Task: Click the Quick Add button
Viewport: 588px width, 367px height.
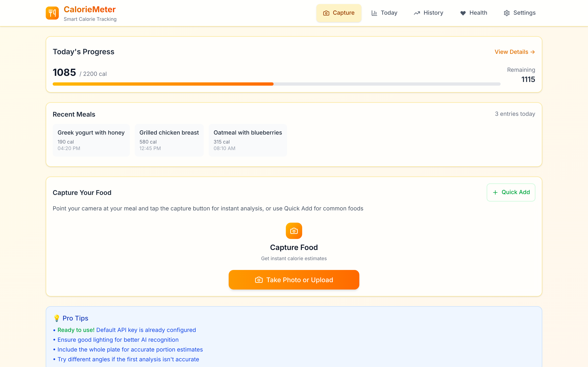Action: 511,192
